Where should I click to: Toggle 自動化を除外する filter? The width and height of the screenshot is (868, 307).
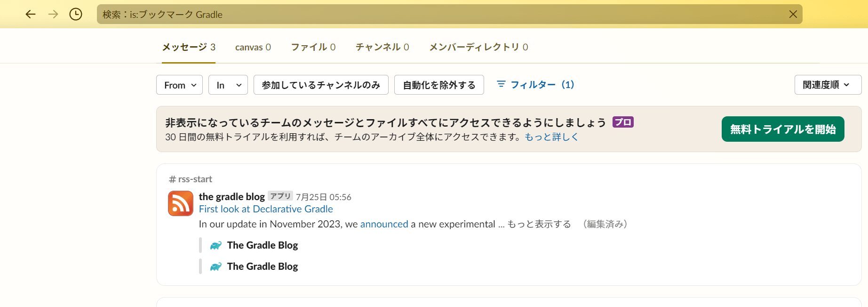(439, 85)
